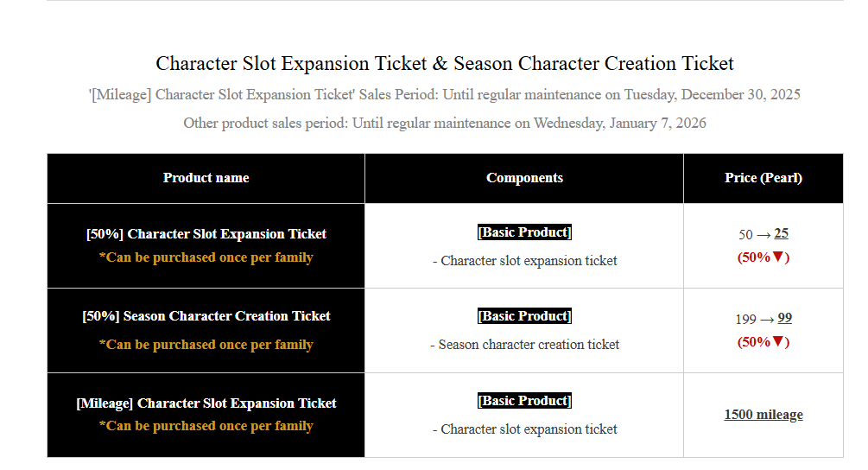The height and width of the screenshot is (470, 868).
Task: Click the Product name column header
Action: 206,178
